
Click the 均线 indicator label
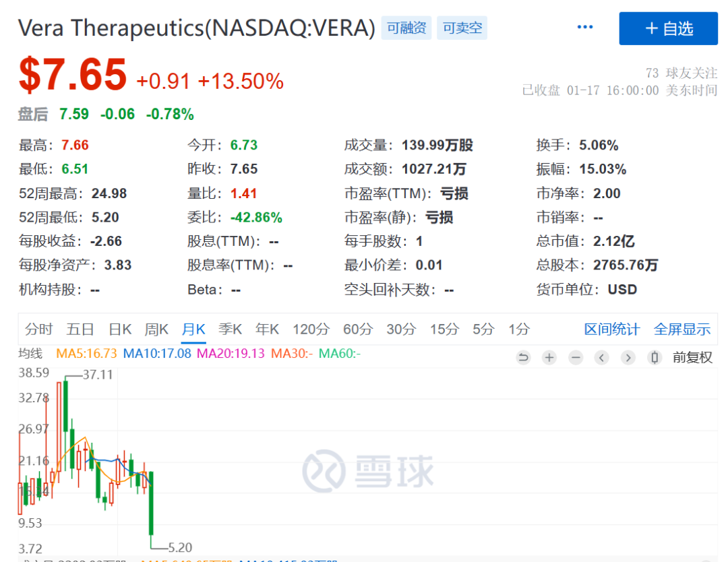pos(30,354)
